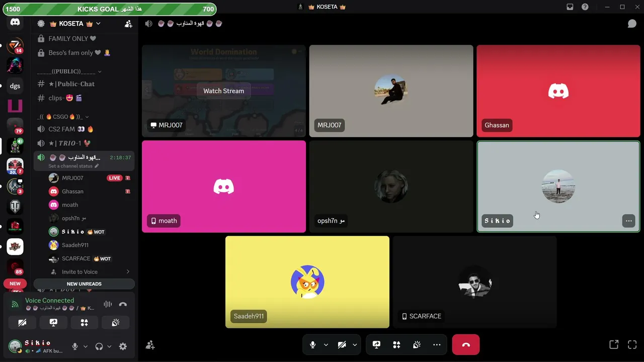Click MRJ007 in the voice member list
This screenshot has width=644, height=362.
pos(90,178)
